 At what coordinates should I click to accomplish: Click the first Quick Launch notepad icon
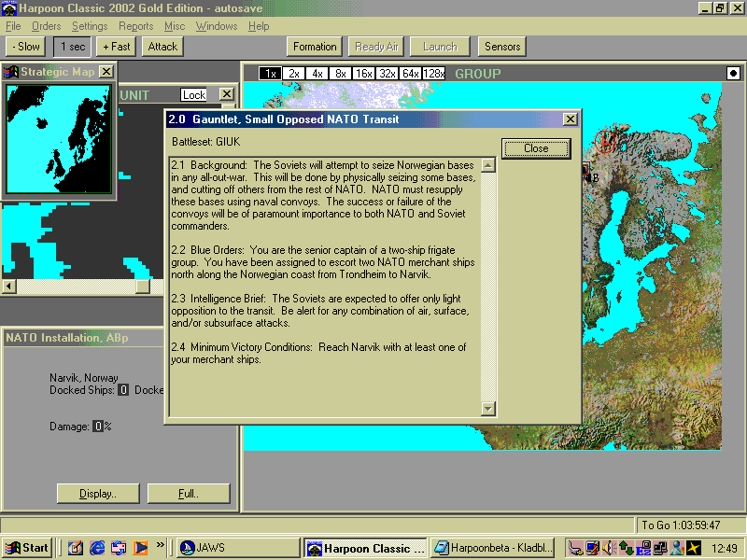click(75, 548)
